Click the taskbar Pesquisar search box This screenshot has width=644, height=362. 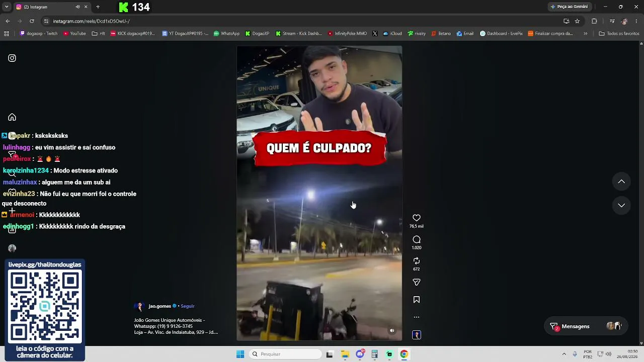[x=286, y=354]
